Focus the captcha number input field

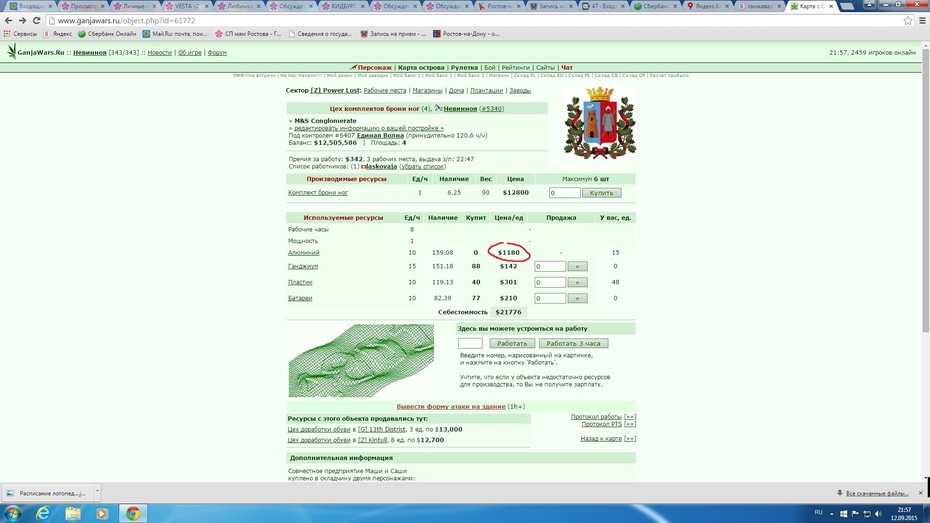[470, 343]
